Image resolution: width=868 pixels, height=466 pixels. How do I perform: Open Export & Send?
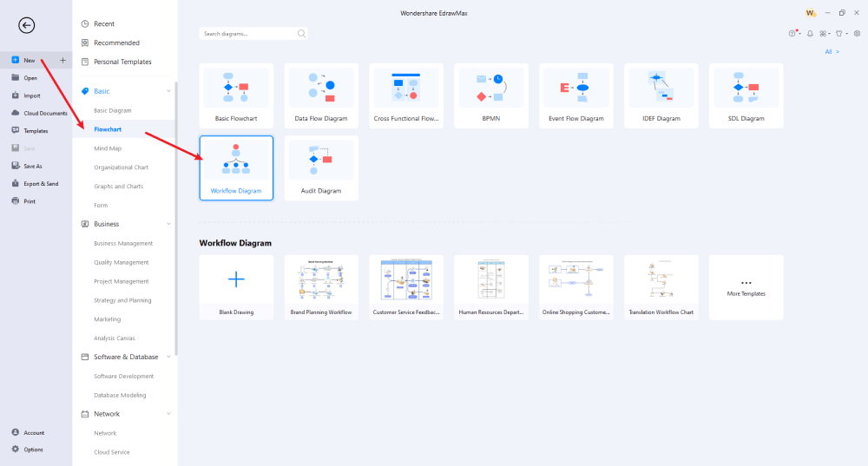(41, 184)
